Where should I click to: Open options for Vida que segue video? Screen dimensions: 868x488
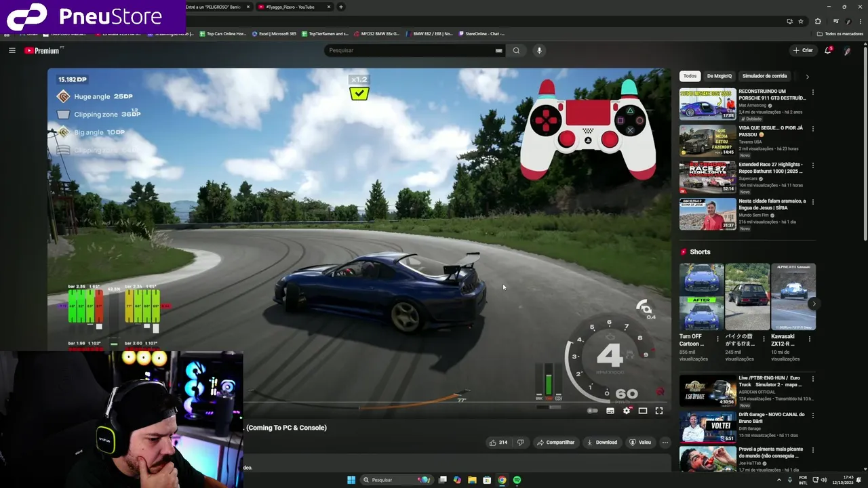coord(812,129)
